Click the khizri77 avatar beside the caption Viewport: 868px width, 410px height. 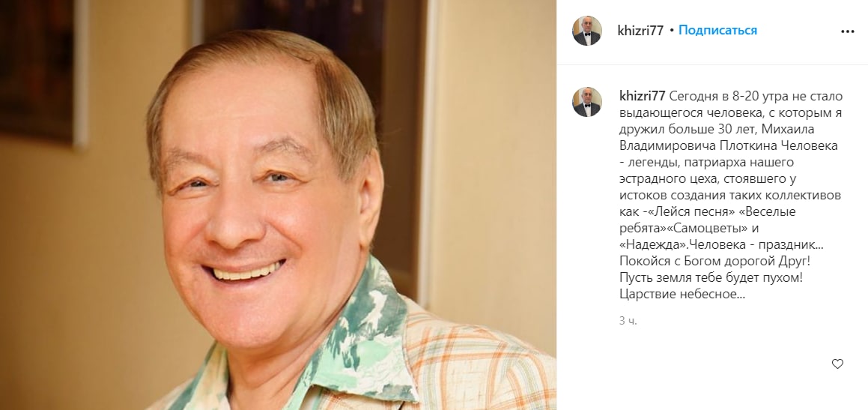[587, 102]
